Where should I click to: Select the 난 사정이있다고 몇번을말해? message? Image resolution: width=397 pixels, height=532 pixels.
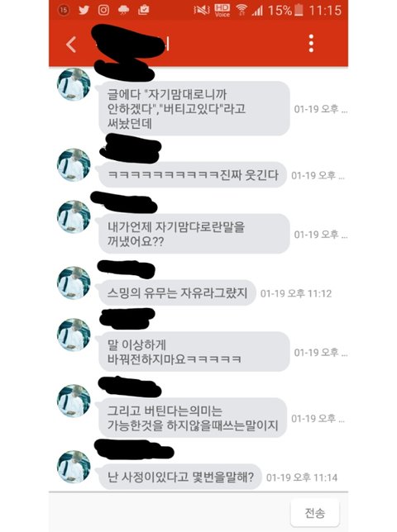(x=180, y=477)
